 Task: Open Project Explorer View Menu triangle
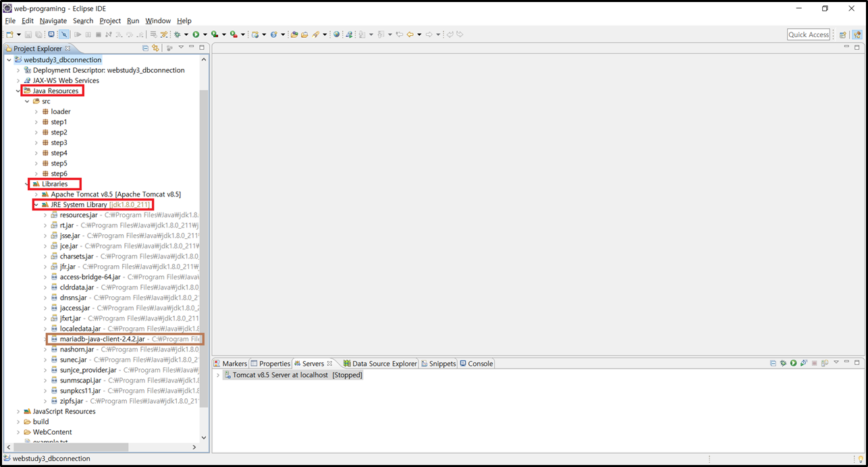point(181,47)
